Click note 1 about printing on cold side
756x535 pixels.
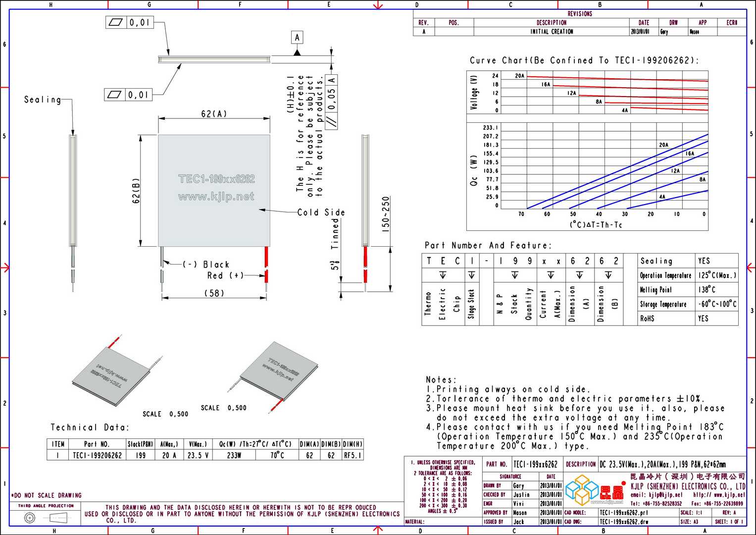[x=508, y=389]
